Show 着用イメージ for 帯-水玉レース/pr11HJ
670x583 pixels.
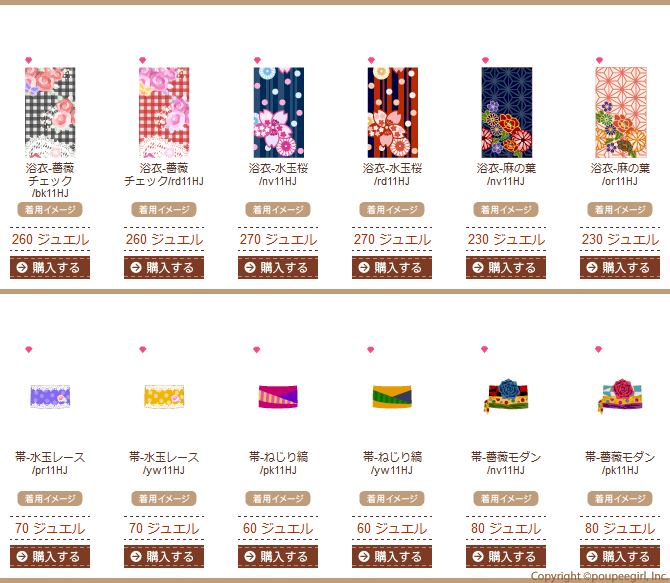[50, 498]
